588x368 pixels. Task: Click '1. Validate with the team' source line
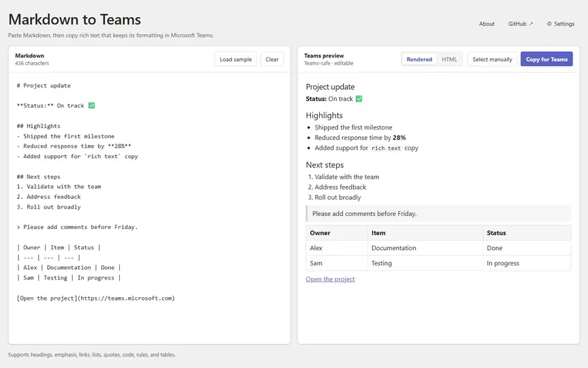[59, 187]
